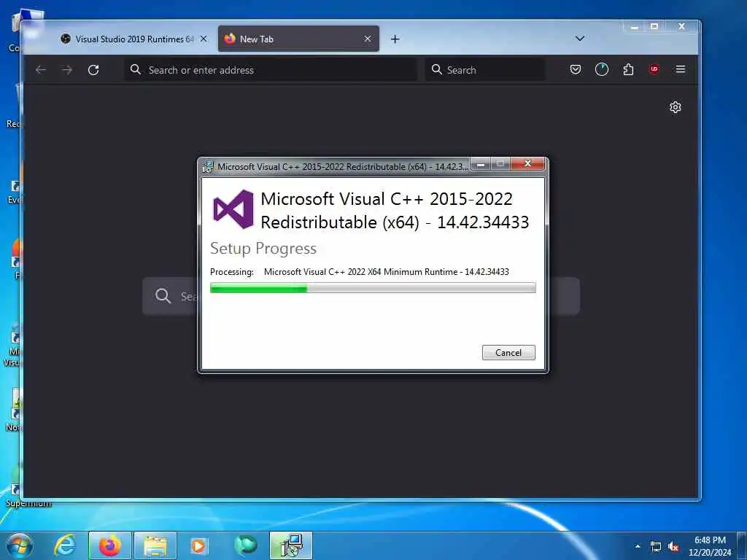This screenshot has height=560, width=747.
Task: Select the installer setup taskbar button
Action: click(x=291, y=545)
